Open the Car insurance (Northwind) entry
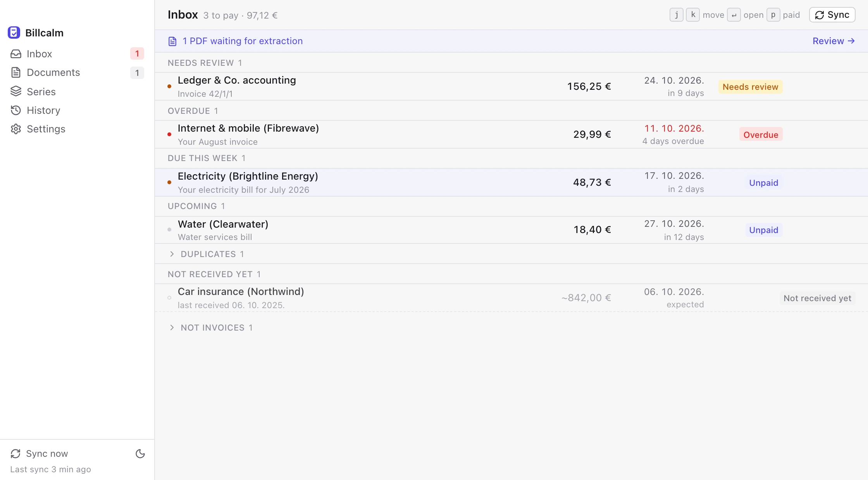 click(511, 298)
